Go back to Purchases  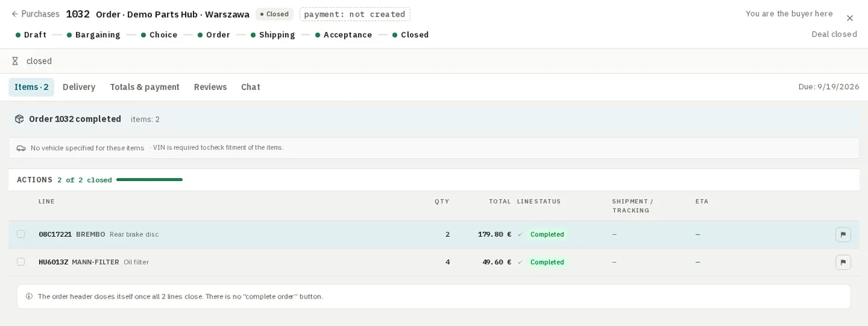pyautogui.click(x=35, y=14)
